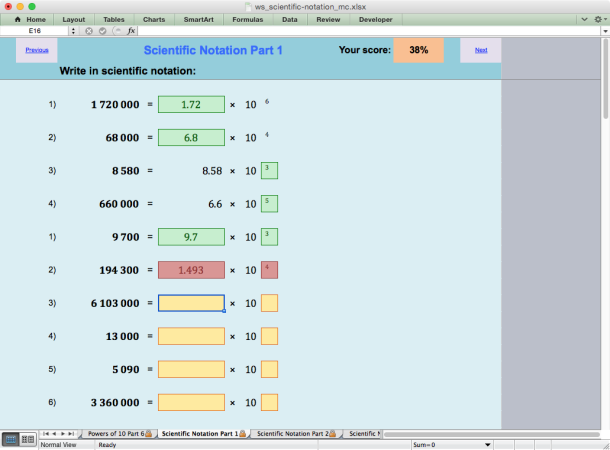Expand the formula bar dropdown arrow

click(x=605, y=31)
